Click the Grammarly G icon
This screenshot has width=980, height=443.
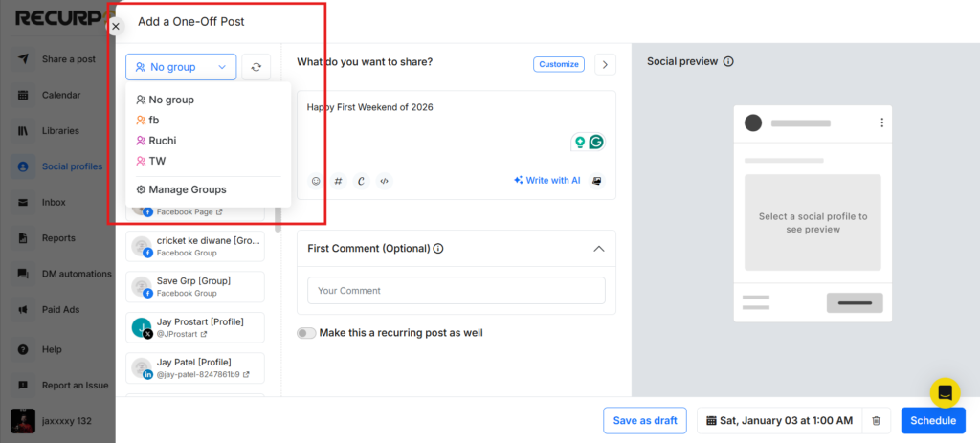coord(597,142)
